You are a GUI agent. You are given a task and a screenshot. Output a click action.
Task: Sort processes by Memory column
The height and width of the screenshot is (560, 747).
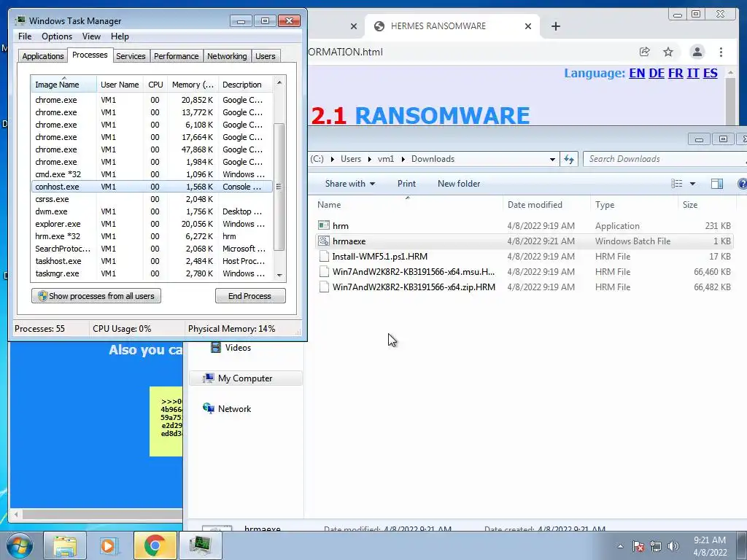pyautogui.click(x=193, y=85)
